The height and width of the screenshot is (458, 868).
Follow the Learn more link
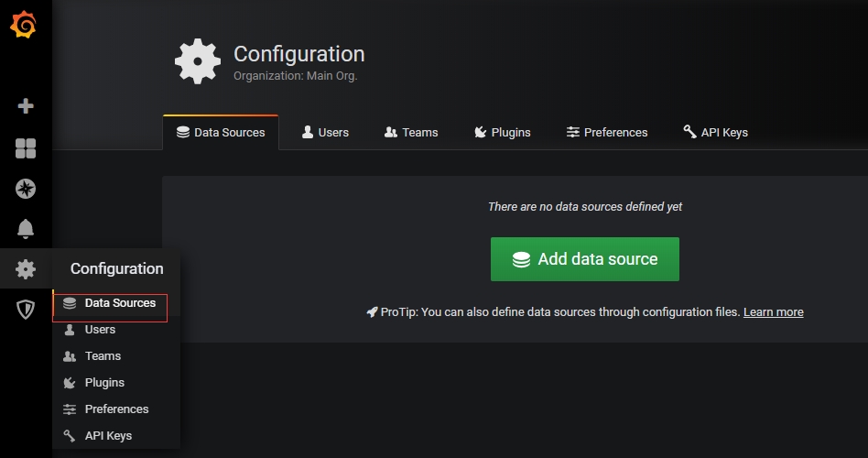(x=773, y=312)
